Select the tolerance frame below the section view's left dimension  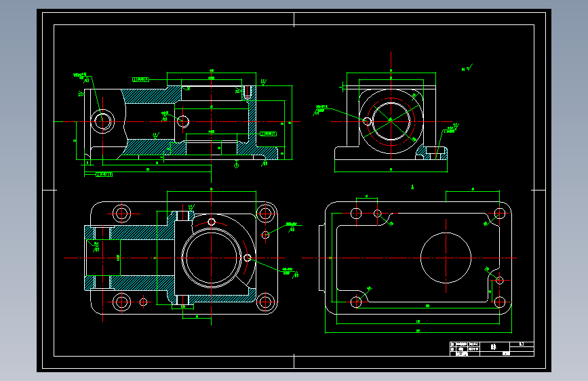104,174
